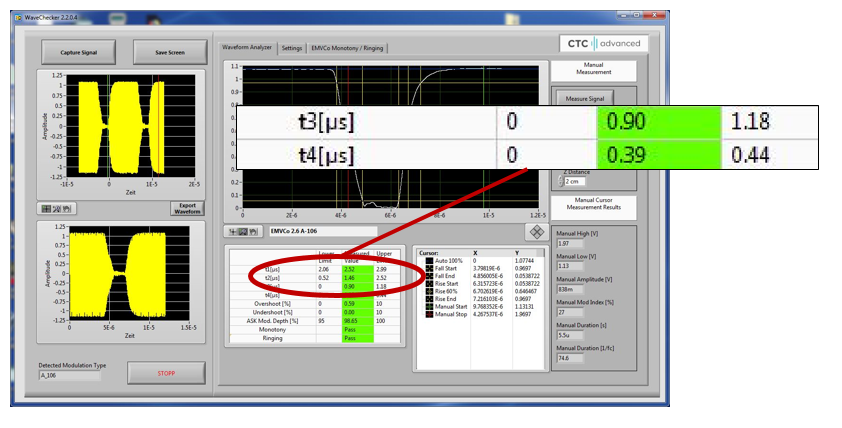Click the Overshoot [%] measured value 0.59

pos(358,303)
